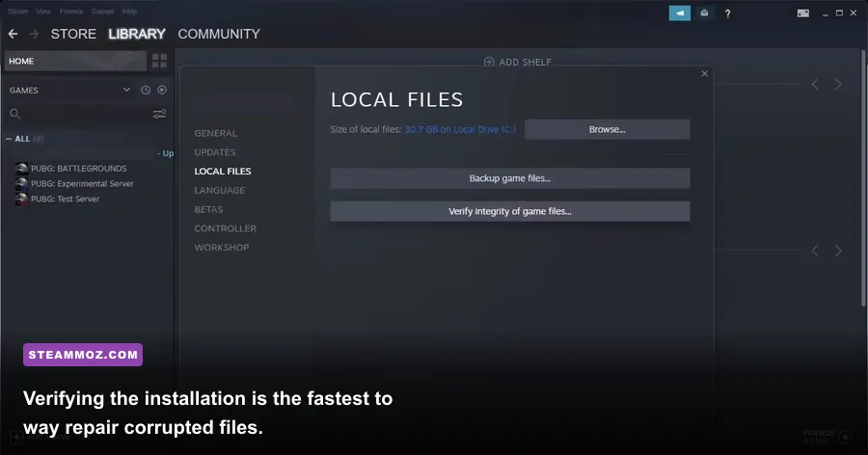868x455 pixels.
Task: Click upper shelf next arrow
Action: click(838, 84)
